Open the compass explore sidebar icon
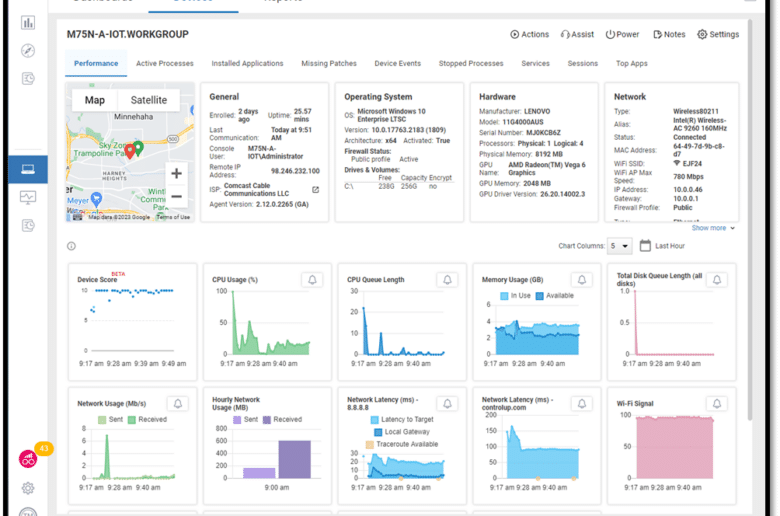The height and width of the screenshot is (516, 780). pyautogui.click(x=28, y=51)
